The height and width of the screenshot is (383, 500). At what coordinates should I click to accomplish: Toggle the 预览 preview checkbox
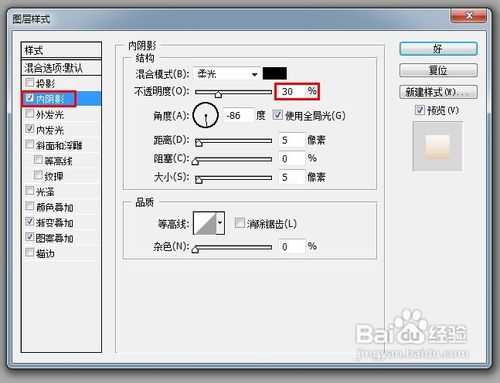pyautogui.click(x=419, y=110)
